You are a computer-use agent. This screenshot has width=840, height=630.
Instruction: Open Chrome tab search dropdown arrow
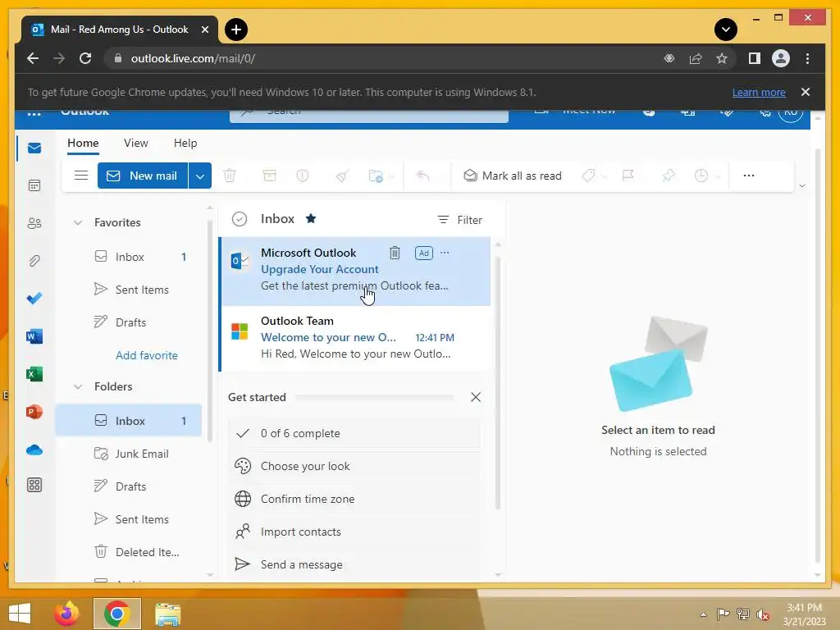point(726,30)
